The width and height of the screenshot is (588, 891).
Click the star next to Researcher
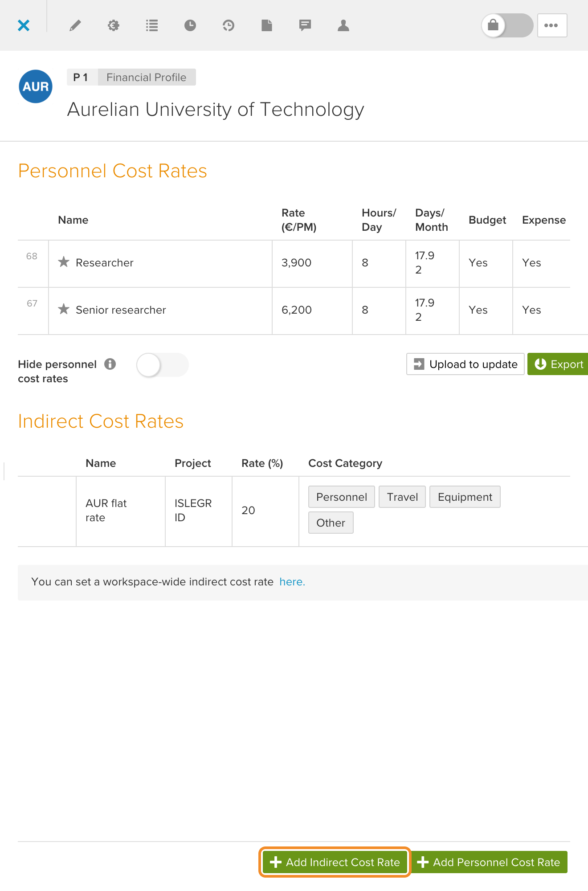tap(64, 262)
